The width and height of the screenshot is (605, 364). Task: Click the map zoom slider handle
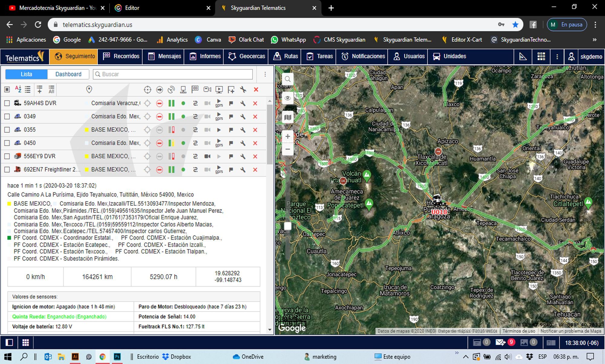tap(288, 226)
